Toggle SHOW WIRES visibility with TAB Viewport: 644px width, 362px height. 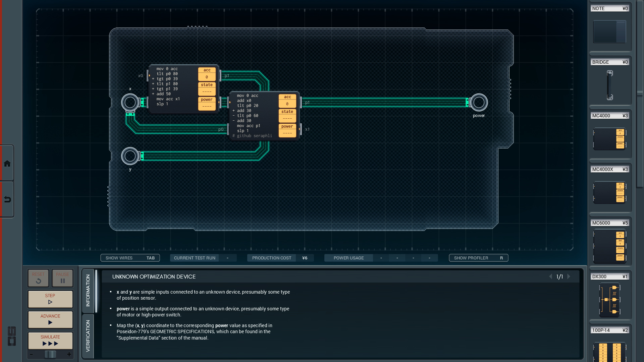(x=130, y=258)
